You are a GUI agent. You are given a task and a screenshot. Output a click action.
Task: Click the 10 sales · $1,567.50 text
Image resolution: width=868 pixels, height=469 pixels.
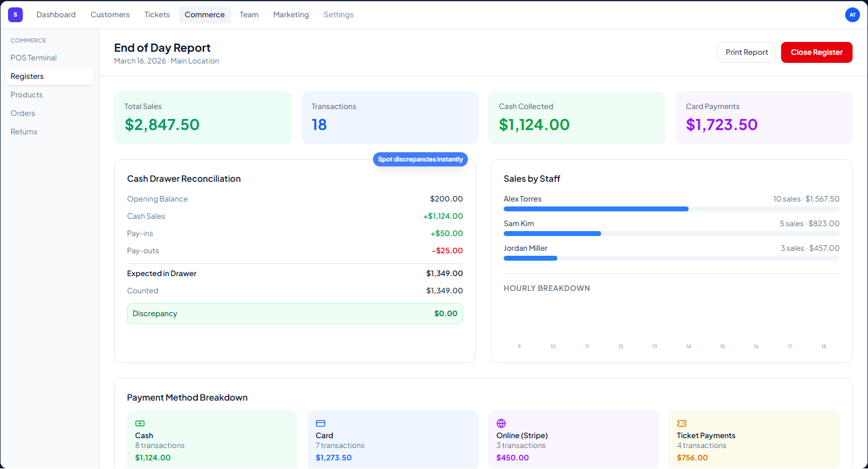806,199
